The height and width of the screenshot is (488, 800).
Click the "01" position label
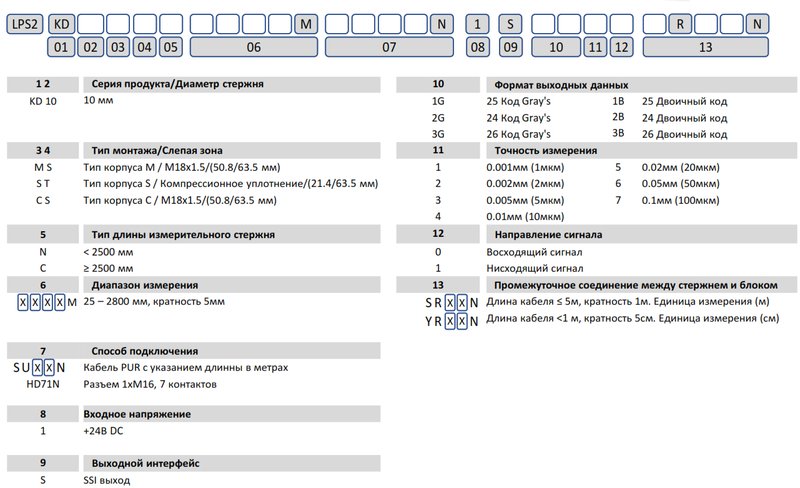61,47
